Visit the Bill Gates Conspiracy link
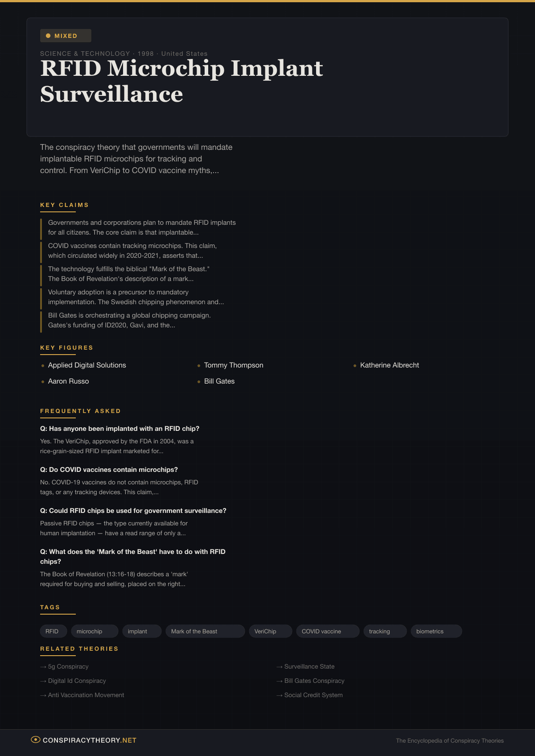535x756 pixels. (x=314, y=681)
